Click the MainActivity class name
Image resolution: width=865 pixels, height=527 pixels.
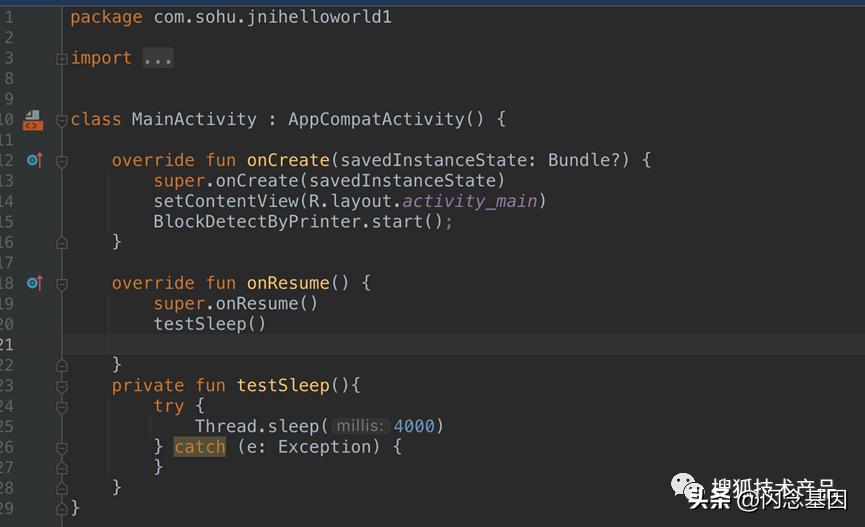(x=194, y=119)
